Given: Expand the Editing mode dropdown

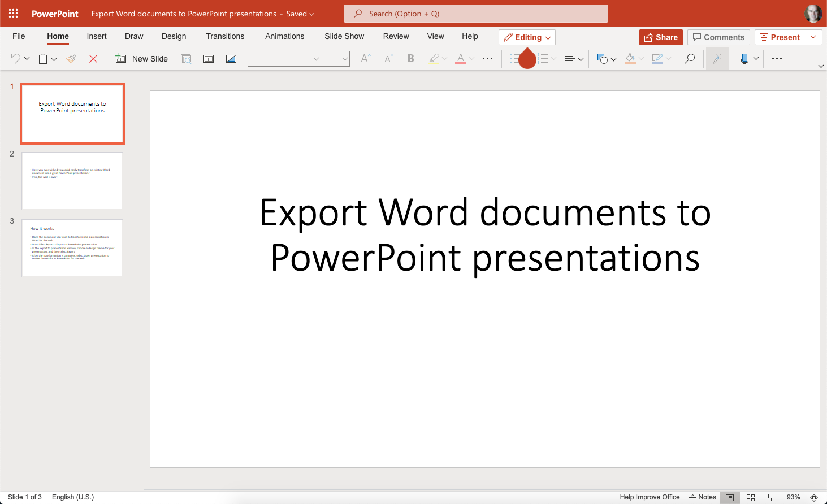Looking at the screenshot, I should pyautogui.click(x=527, y=37).
